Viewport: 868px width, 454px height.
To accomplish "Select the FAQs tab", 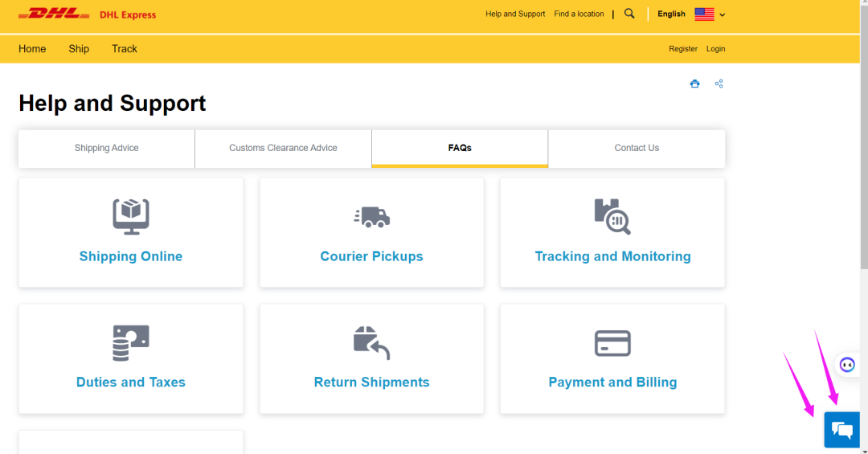I will 460,149.
